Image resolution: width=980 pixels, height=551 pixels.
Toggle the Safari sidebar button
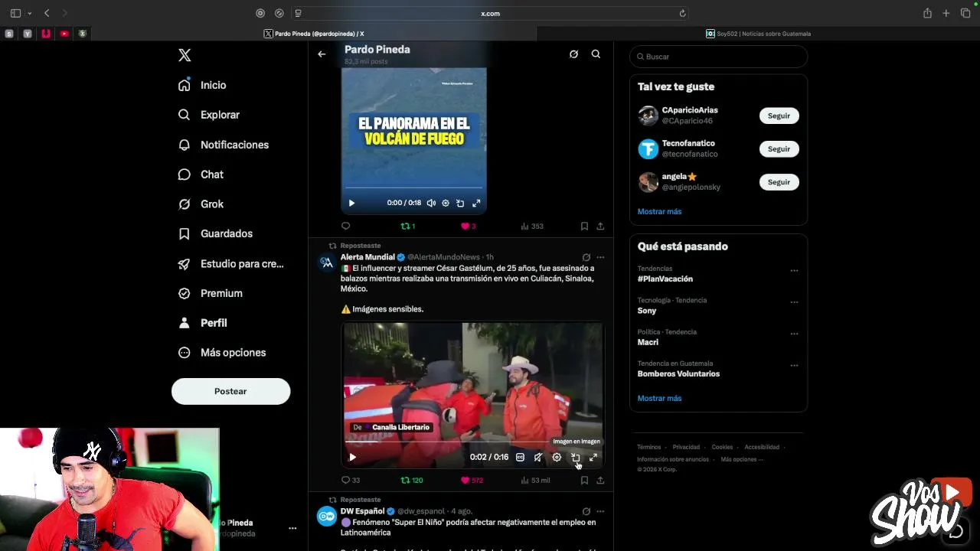point(15,13)
